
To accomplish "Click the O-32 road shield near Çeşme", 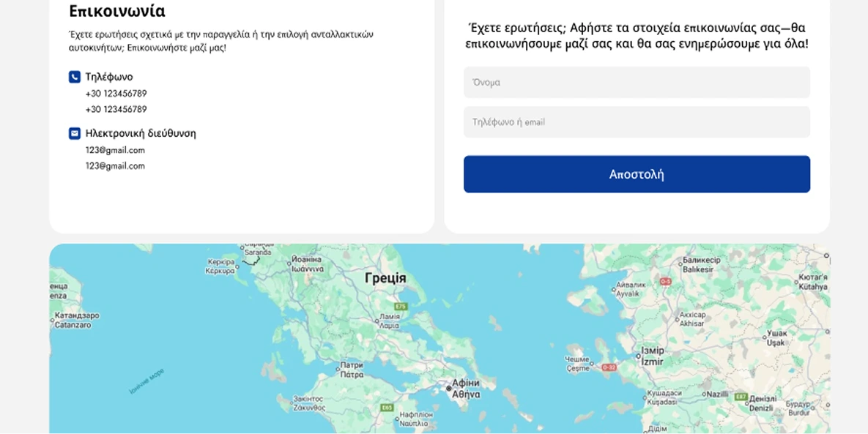I will (609, 367).
